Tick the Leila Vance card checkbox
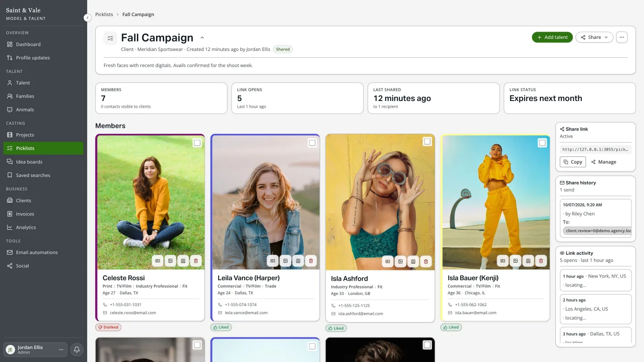Viewport: 644px width, 362px height. click(x=312, y=143)
